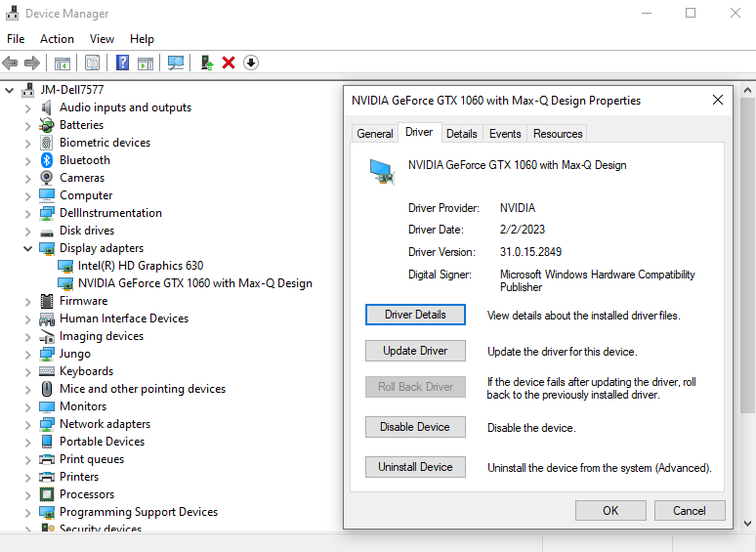Click the Update Driver button
Image resolution: width=756 pixels, height=552 pixels.
click(415, 351)
